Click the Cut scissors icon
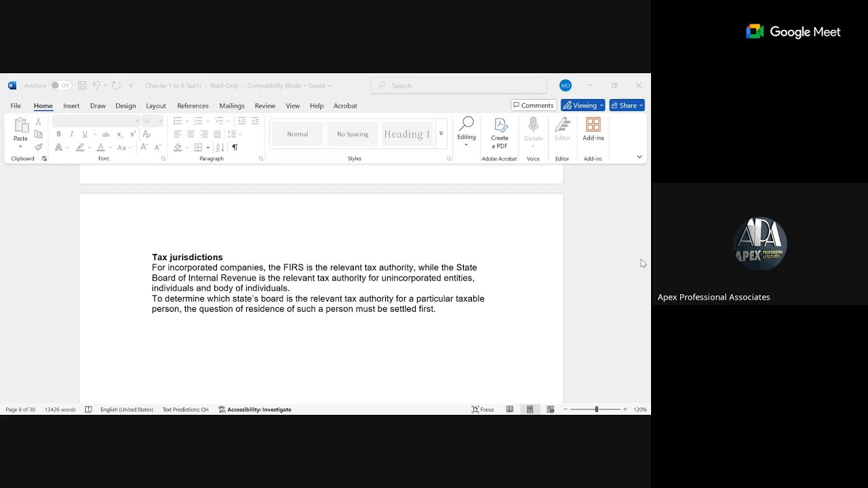 (x=38, y=121)
